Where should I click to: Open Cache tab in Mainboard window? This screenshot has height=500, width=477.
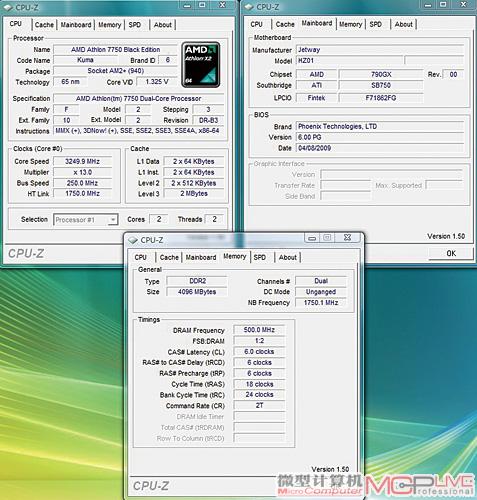285,24
